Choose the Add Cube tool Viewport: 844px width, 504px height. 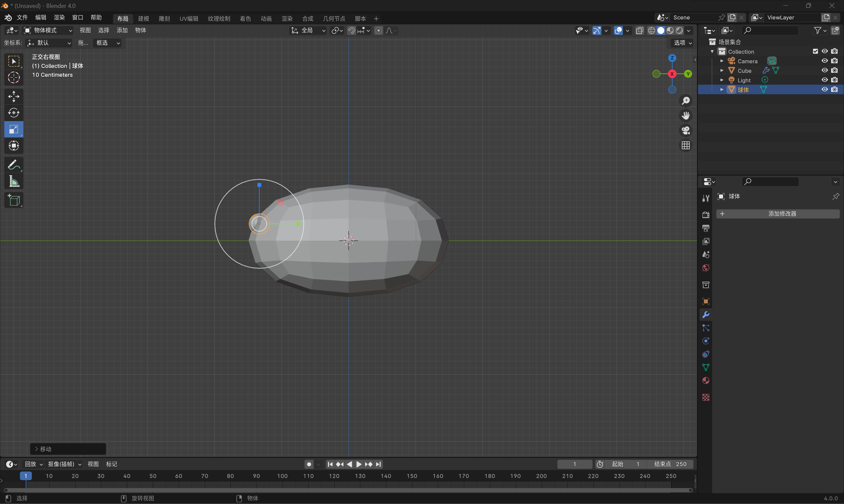14,200
